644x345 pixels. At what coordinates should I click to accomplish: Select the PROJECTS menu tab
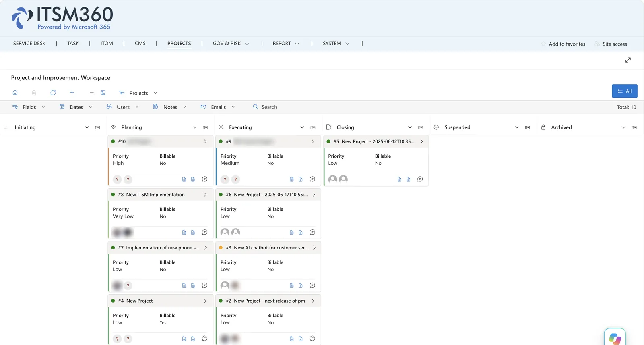click(x=179, y=44)
